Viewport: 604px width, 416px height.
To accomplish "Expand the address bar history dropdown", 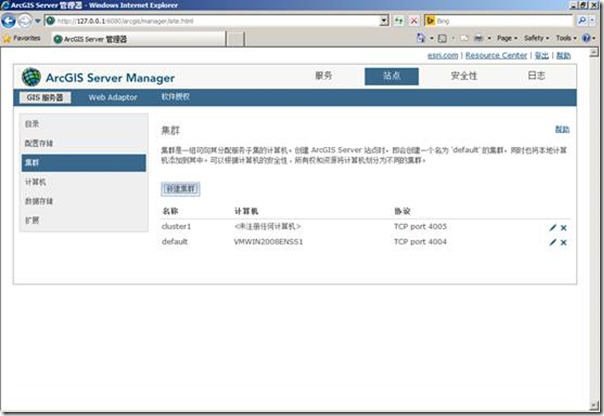I will click(384, 21).
